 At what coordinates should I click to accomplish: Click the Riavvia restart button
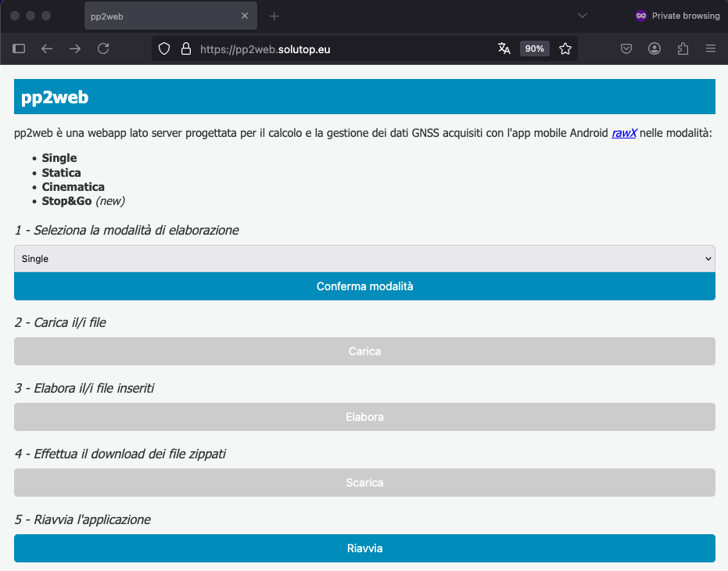click(364, 548)
